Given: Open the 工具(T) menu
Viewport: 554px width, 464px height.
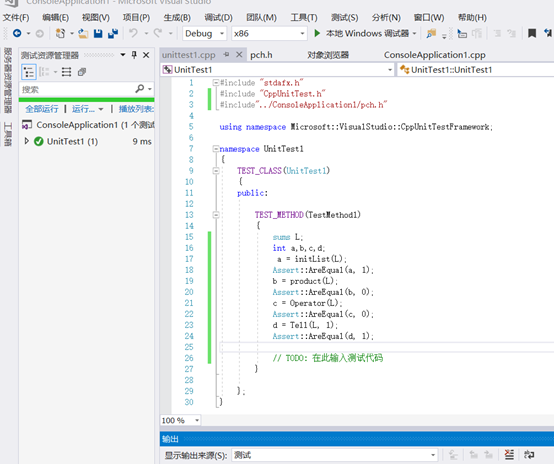Looking at the screenshot, I should coord(304,17).
